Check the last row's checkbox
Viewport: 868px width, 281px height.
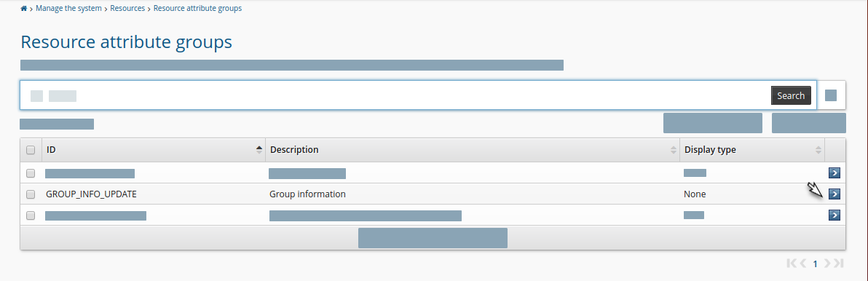31,215
